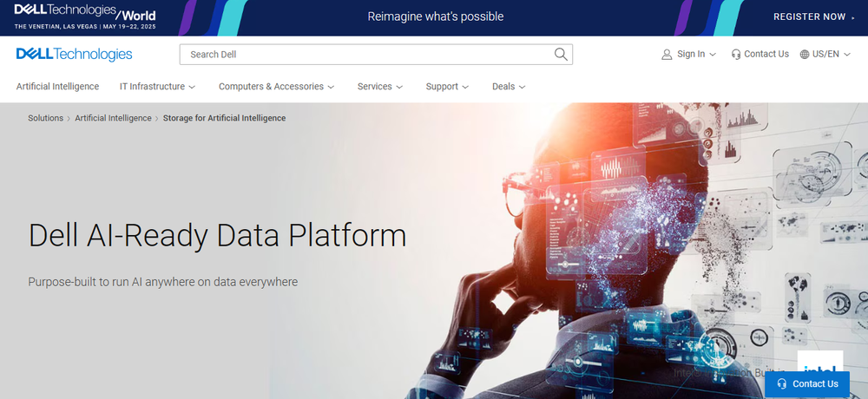868x399 pixels.
Task: Click the header Contact Us link
Action: pyautogui.click(x=760, y=55)
